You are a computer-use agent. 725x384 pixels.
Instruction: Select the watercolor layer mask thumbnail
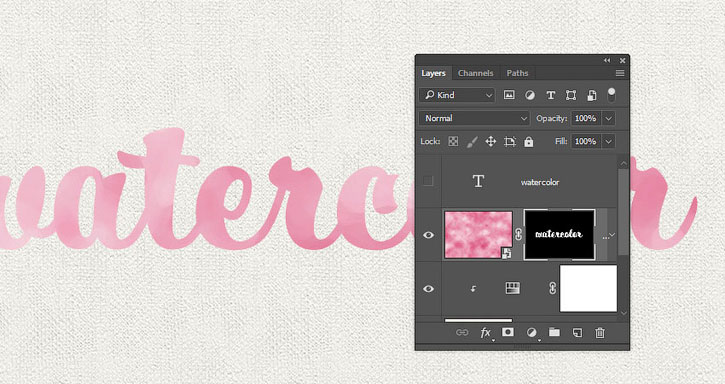click(559, 234)
